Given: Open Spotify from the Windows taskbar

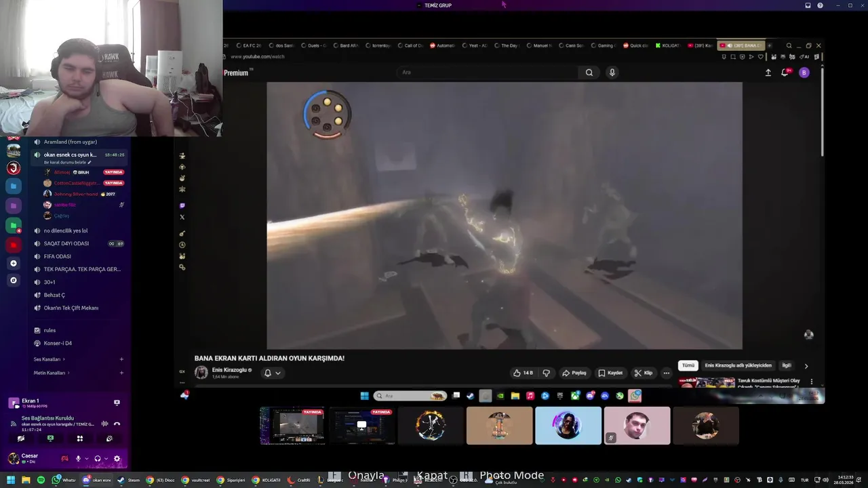Looking at the screenshot, I should (x=41, y=480).
